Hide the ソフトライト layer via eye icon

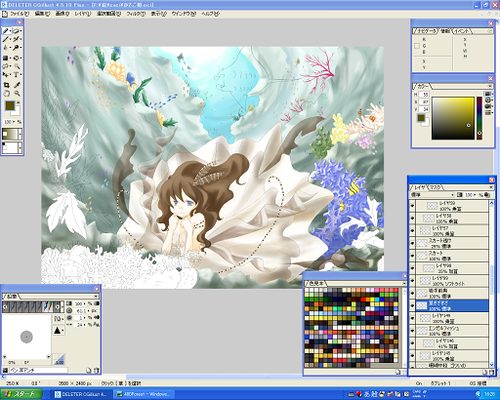point(412,281)
